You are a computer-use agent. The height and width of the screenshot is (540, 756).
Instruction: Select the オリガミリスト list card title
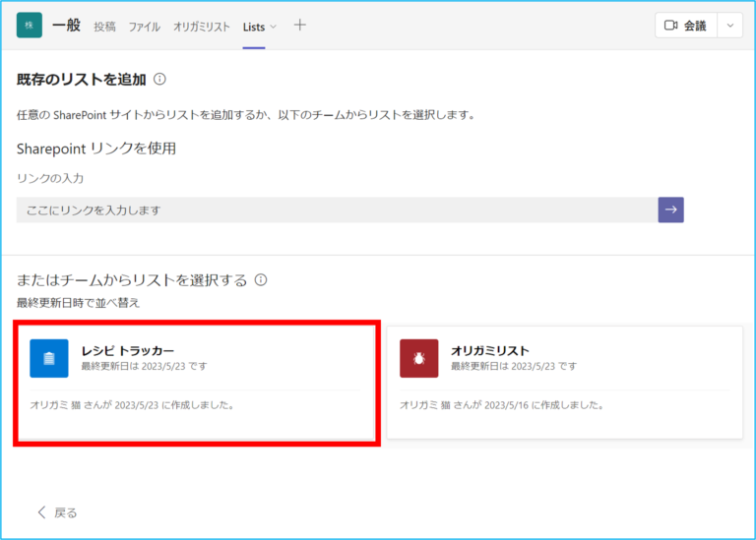point(490,350)
